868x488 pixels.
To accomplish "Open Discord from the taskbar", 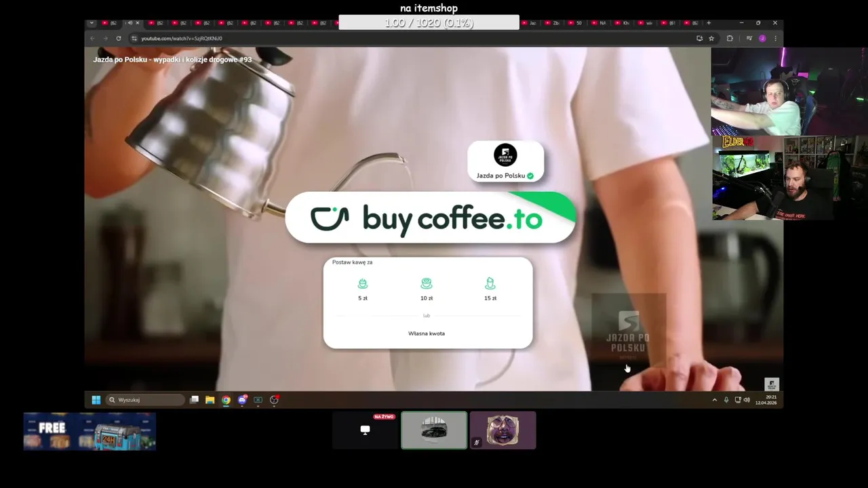I will 242,400.
